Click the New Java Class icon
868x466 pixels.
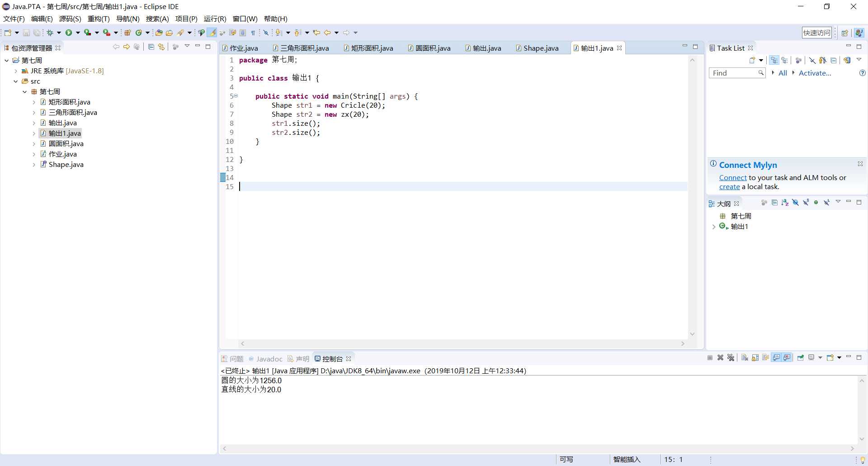(139, 33)
